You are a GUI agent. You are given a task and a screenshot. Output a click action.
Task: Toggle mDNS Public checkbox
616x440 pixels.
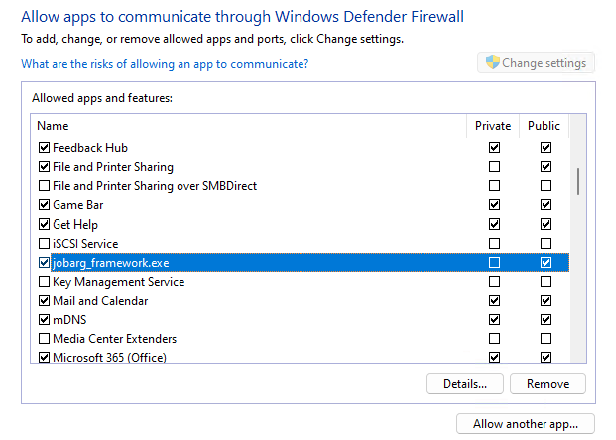pos(546,319)
